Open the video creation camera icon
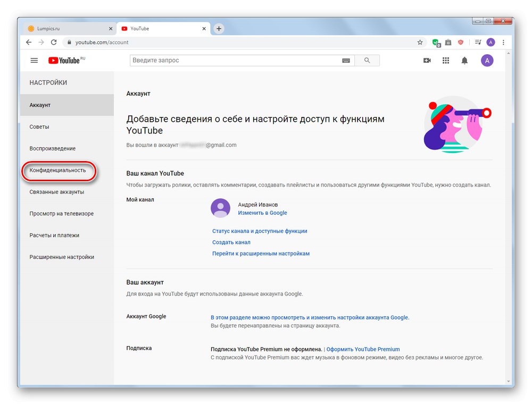The image size is (532, 405). (x=427, y=60)
